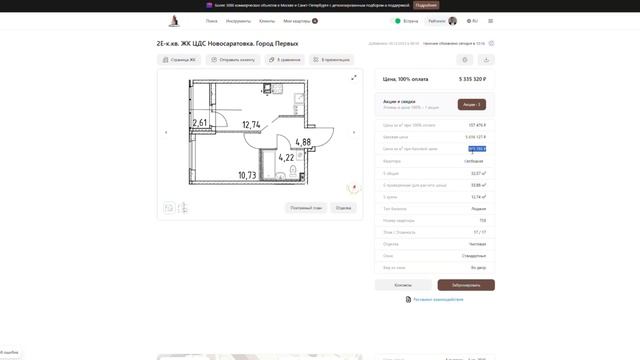Add apartment with В сравнение button
This screenshot has width=640, height=360.
pyautogui.click(x=284, y=60)
